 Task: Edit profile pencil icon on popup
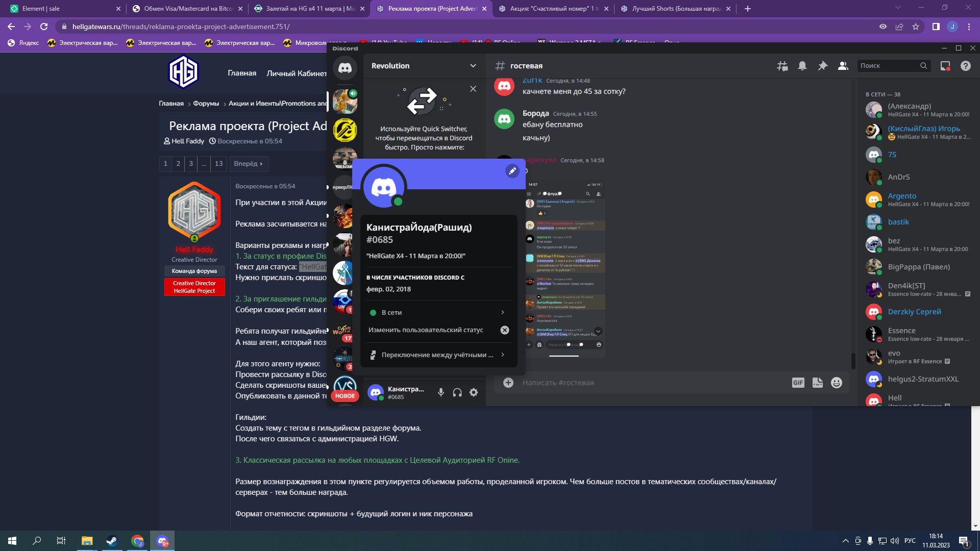pyautogui.click(x=512, y=171)
